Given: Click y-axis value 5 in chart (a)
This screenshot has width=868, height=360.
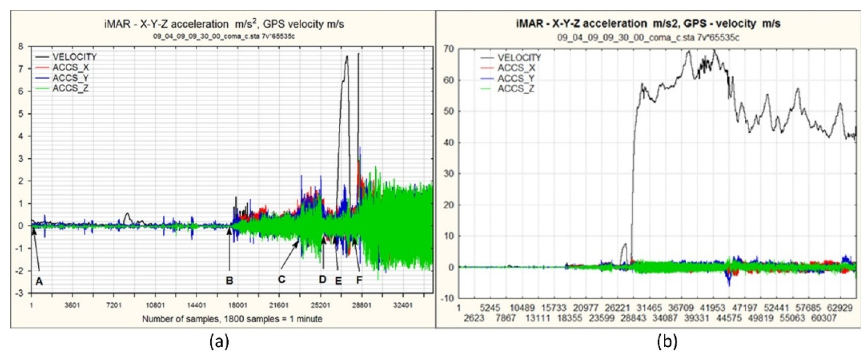Looking at the screenshot, I should pos(21,114).
